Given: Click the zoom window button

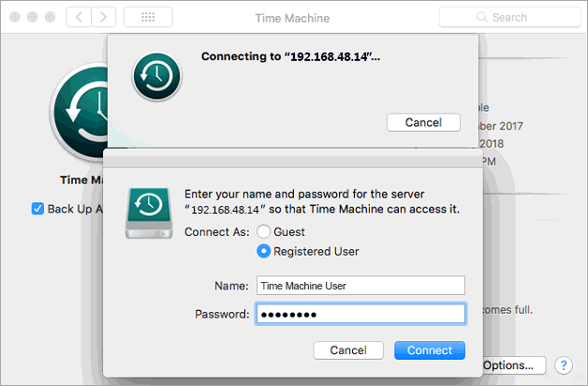Looking at the screenshot, I should (x=50, y=17).
